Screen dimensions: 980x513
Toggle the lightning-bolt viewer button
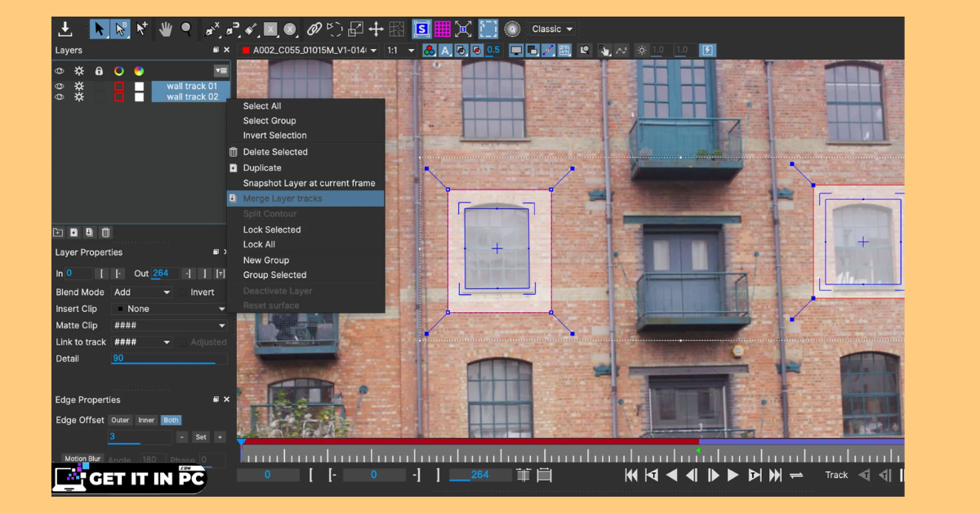[707, 51]
